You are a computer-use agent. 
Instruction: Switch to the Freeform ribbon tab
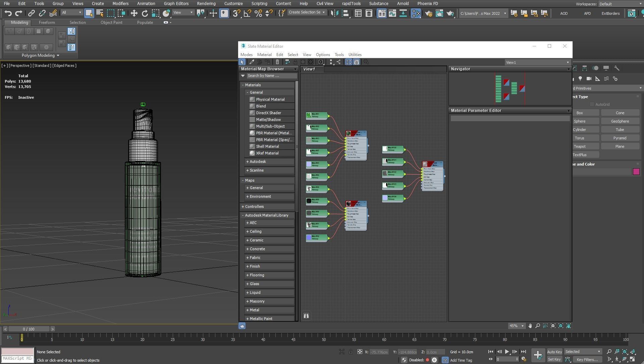(47, 22)
